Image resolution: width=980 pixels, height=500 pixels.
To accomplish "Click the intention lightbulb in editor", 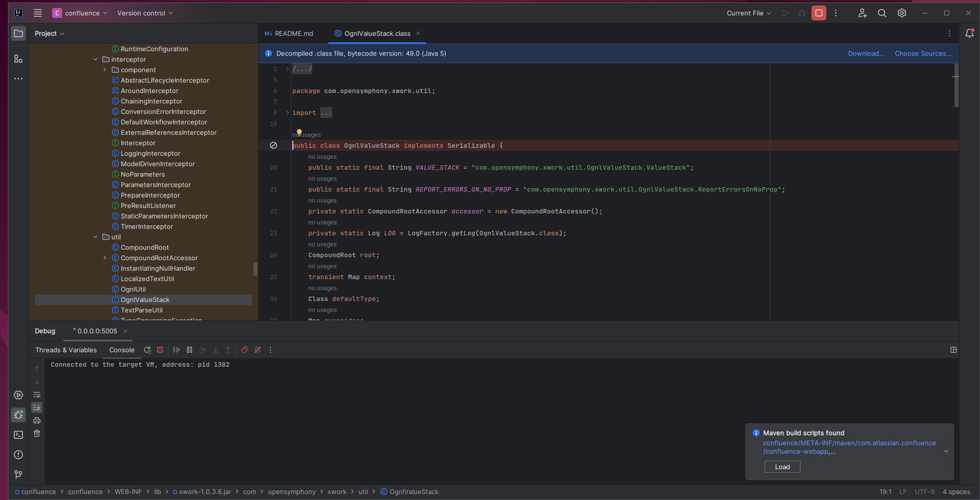I will pyautogui.click(x=299, y=132).
